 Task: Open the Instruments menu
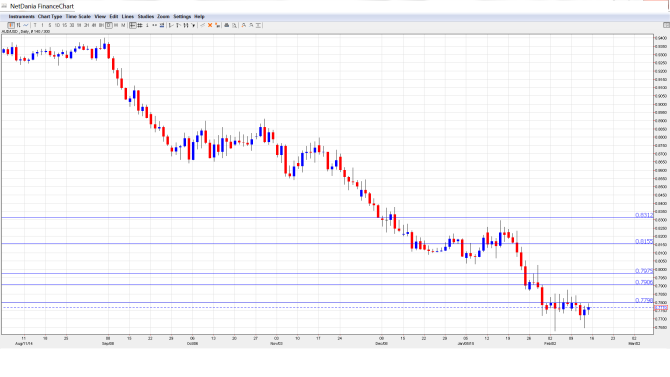tap(22, 17)
